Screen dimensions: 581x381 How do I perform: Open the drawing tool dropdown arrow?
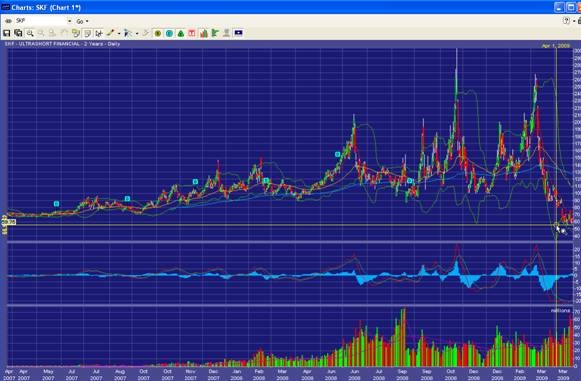pyautogui.click(x=119, y=33)
